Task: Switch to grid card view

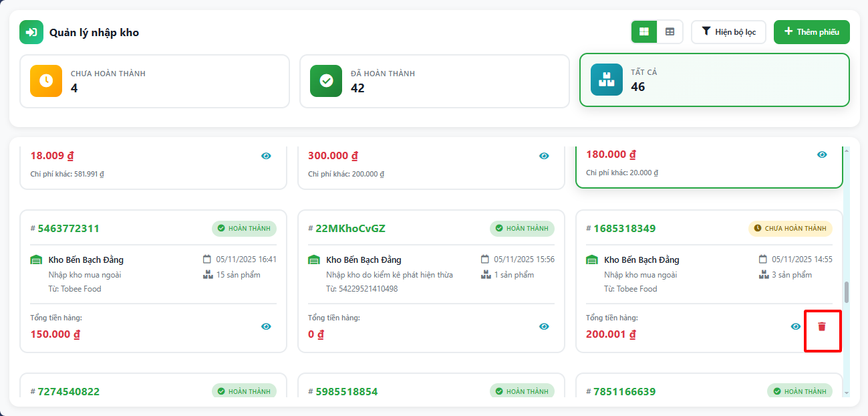Action: pyautogui.click(x=644, y=31)
